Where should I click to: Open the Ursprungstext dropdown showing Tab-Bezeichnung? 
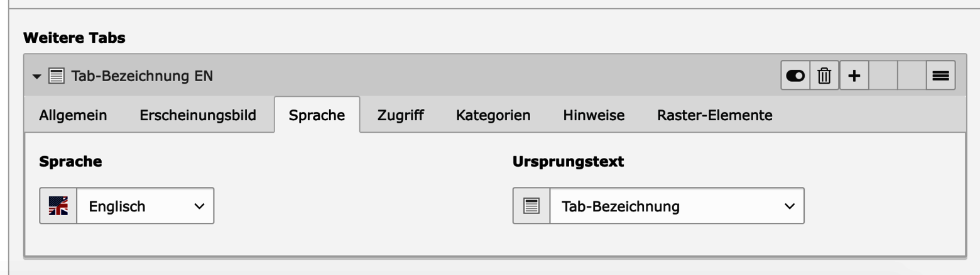(677, 206)
